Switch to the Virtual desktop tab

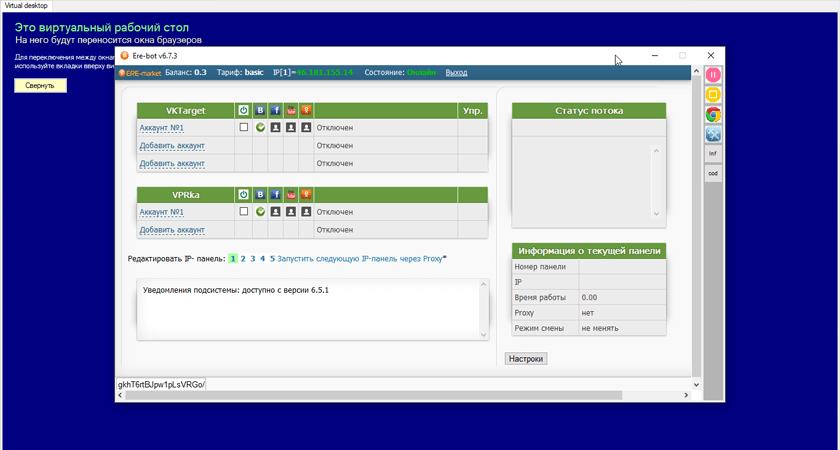[x=26, y=5]
